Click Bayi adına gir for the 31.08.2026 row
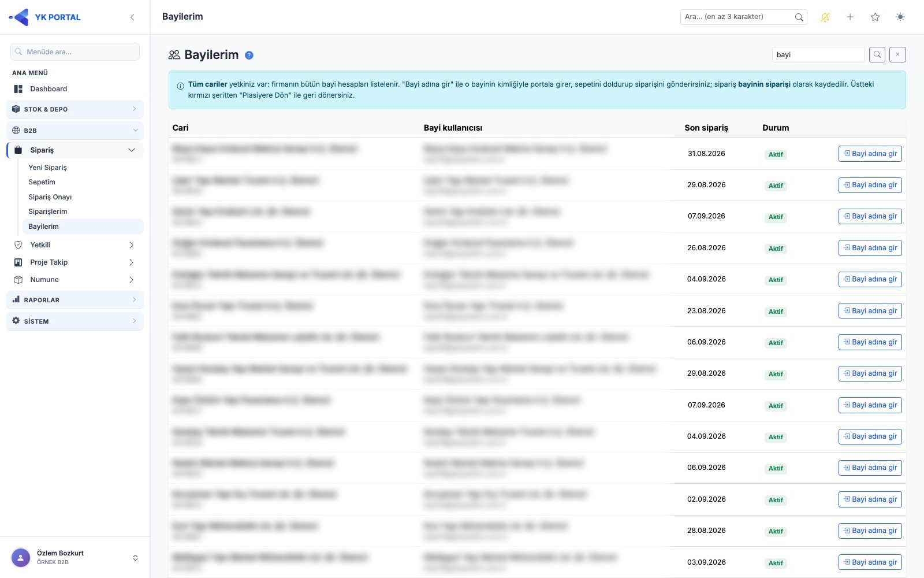The width and height of the screenshot is (924, 578). tap(870, 154)
